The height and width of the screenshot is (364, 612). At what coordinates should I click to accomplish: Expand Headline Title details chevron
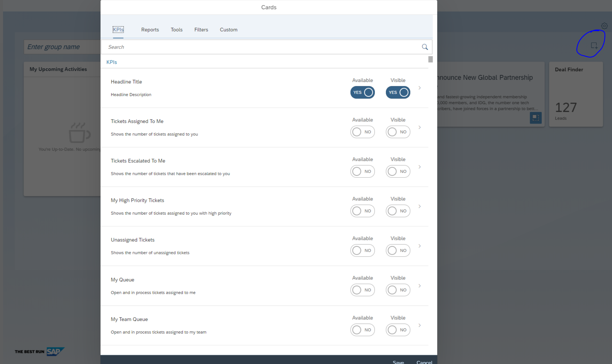point(420,88)
